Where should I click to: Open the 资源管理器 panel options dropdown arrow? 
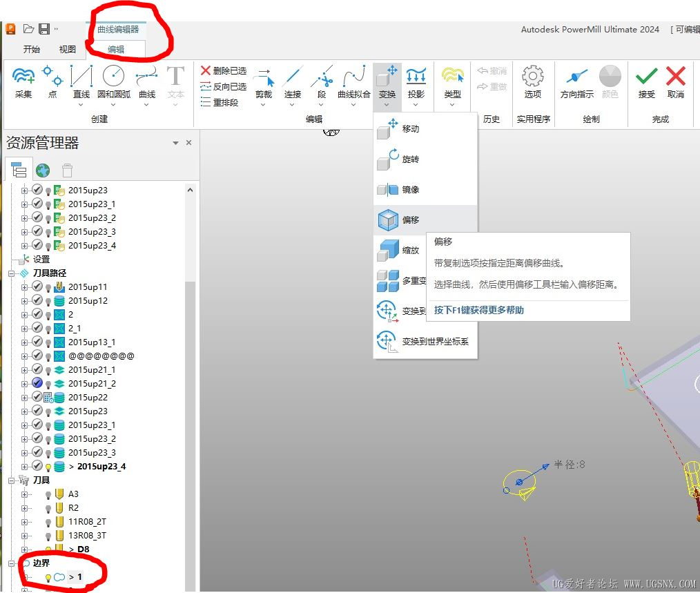pyautogui.click(x=175, y=143)
